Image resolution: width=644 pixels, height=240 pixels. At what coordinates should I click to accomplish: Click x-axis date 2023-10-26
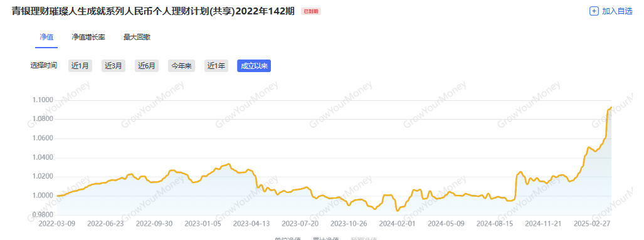pyautogui.click(x=349, y=224)
